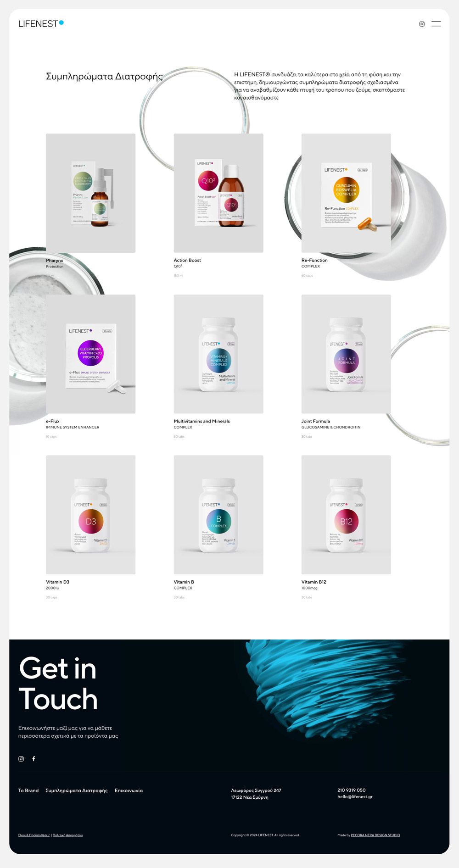View the Joint Formula product image
Image resolution: width=459 pixels, height=868 pixels.
[346, 354]
